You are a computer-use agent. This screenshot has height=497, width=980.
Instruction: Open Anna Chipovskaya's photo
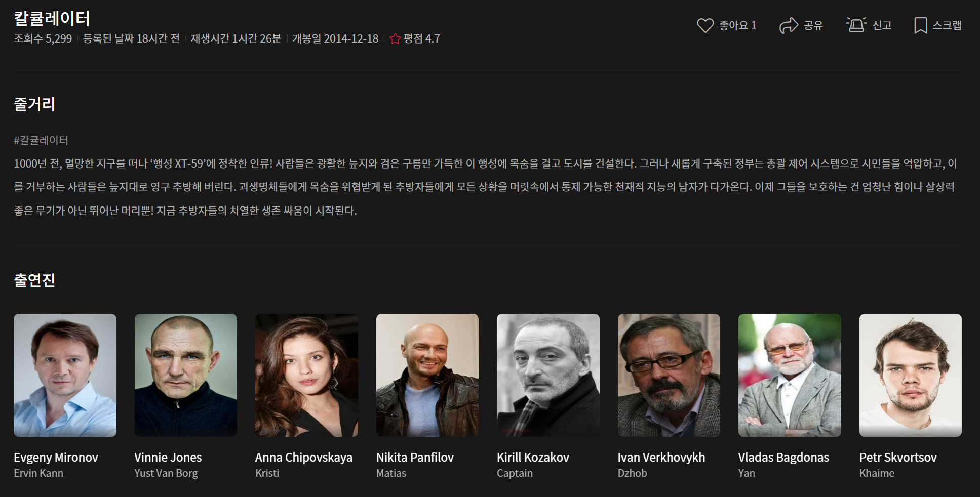(306, 375)
